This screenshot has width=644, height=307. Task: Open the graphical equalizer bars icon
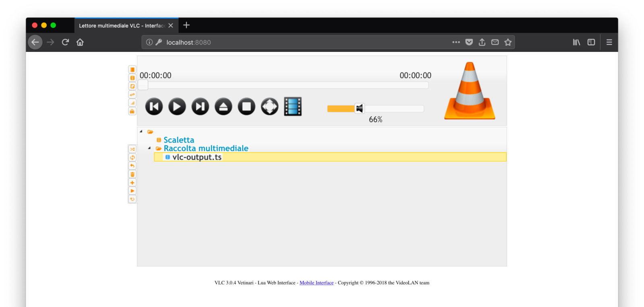coord(132,103)
